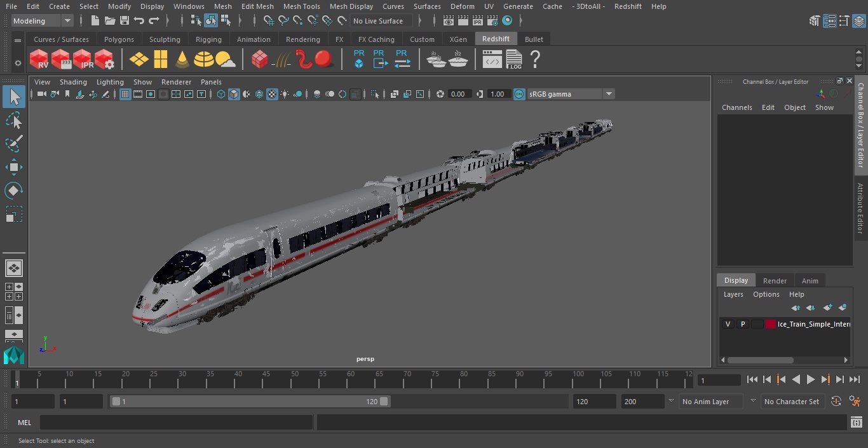This screenshot has width=868, height=448.
Task: Open Redshift render settings cube icon
Action: click(x=104, y=60)
